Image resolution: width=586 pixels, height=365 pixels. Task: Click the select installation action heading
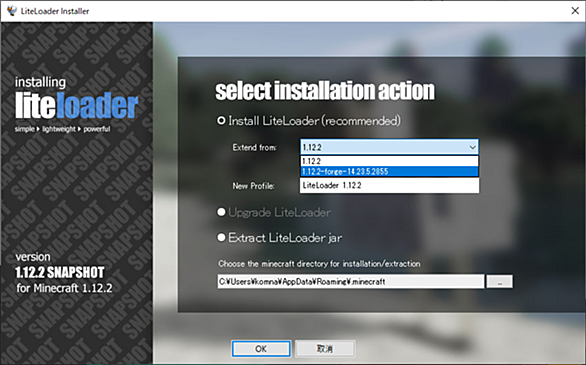[325, 91]
